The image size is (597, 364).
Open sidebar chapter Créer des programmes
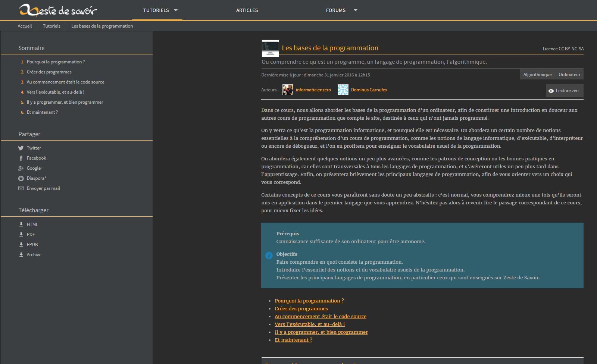click(49, 72)
